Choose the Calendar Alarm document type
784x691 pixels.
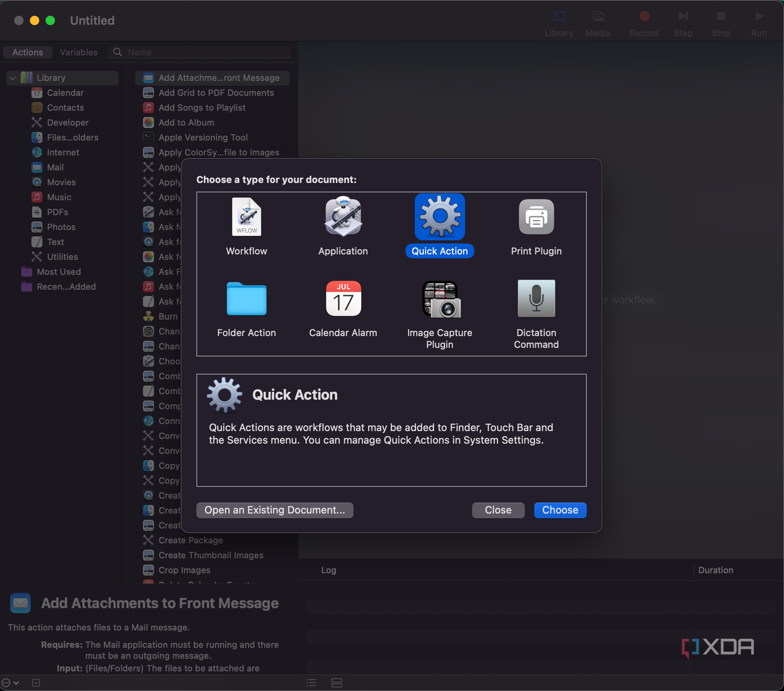coord(343,299)
